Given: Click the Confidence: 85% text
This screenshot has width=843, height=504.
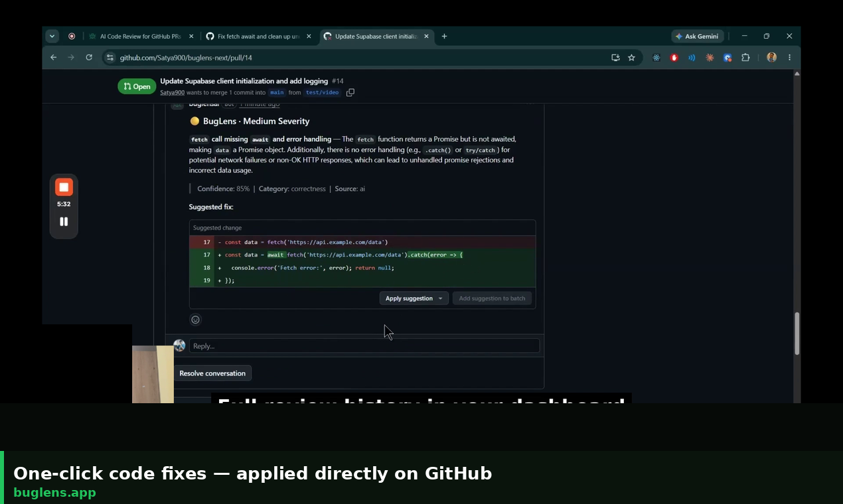Looking at the screenshot, I should coord(223,189).
